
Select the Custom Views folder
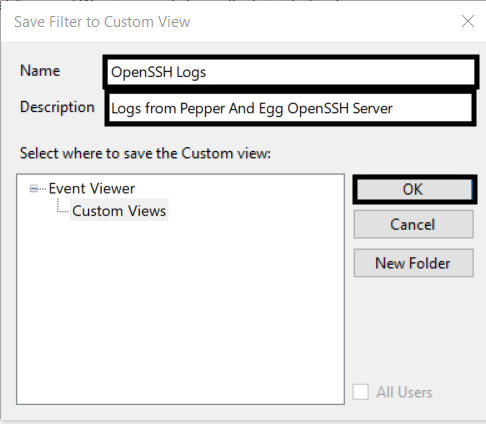(x=119, y=211)
